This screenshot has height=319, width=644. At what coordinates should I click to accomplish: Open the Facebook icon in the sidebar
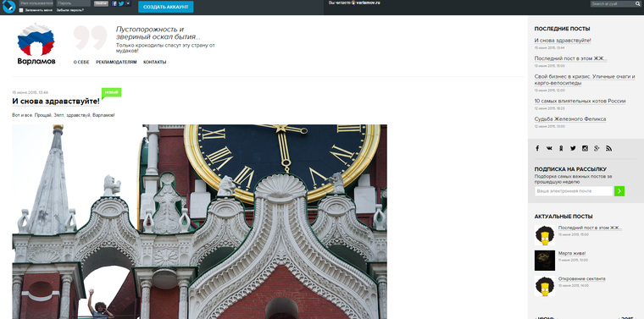click(x=537, y=148)
